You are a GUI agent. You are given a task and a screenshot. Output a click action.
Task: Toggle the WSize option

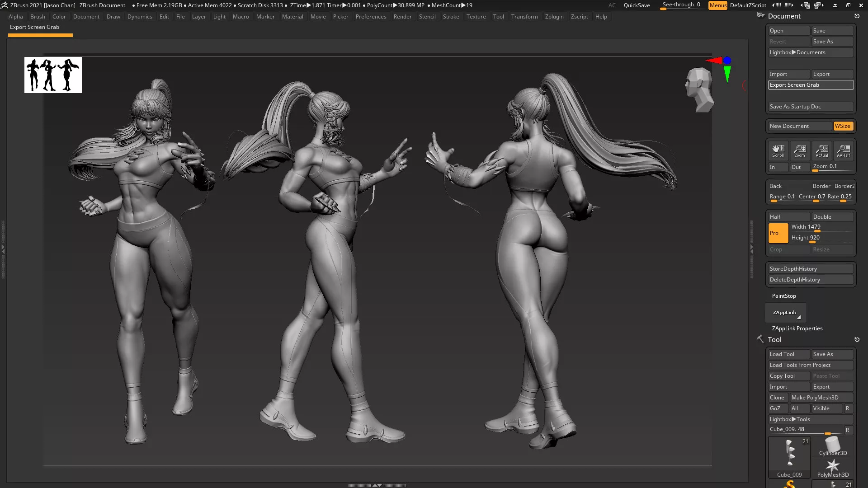pos(843,126)
